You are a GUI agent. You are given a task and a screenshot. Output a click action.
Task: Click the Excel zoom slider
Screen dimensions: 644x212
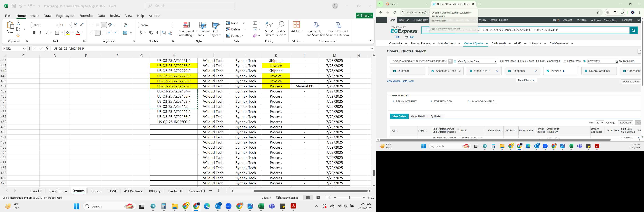click(349, 198)
